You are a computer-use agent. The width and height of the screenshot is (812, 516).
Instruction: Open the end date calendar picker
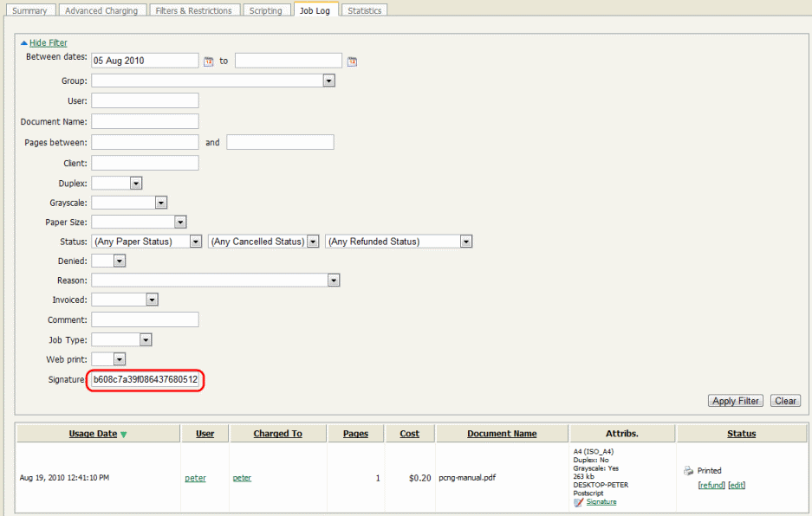(352, 61)
